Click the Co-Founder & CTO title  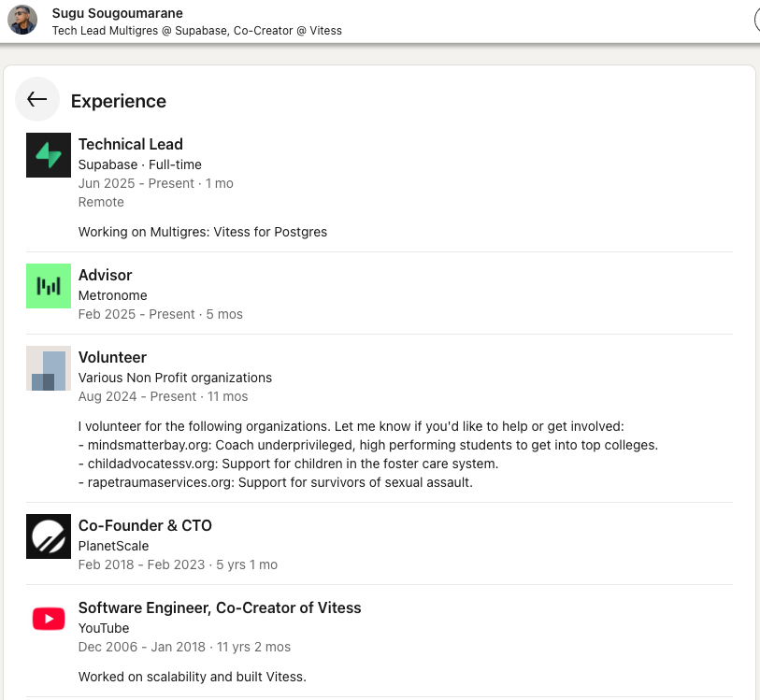[x=145, y=525]
